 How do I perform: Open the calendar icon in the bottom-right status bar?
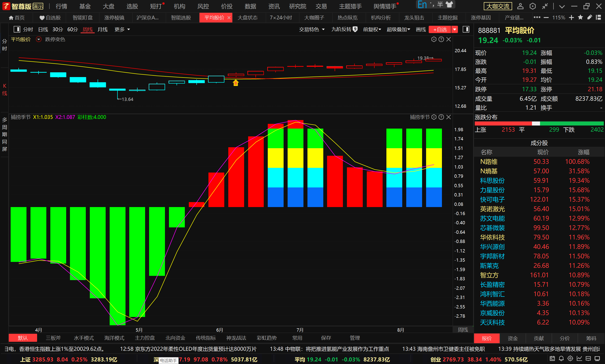(x=552, y=359)
